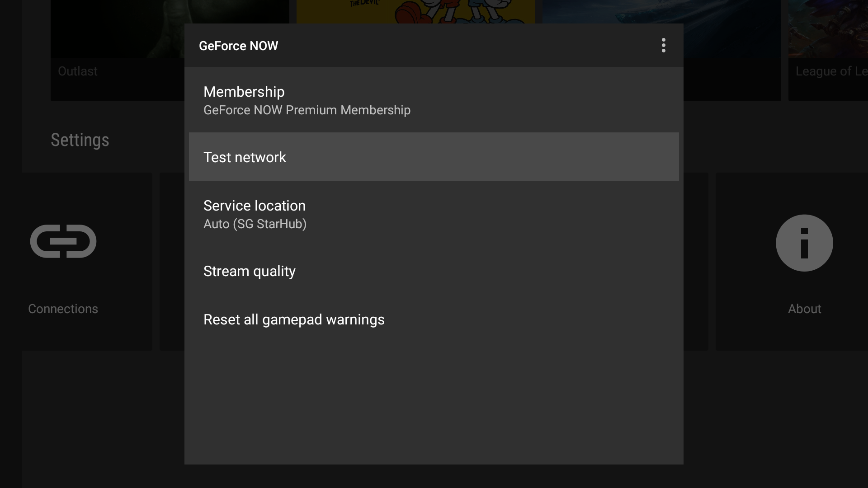Image resolution: width=868 pixels, height=488 pixels.
Task: Open the Membership entry
Action: [244, 92]
